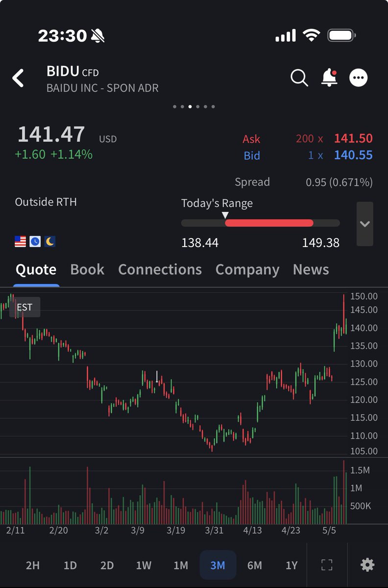The image size is (388, 588).
Task: Tap the US flag exchange icon
Action: (x=20, y=241)
